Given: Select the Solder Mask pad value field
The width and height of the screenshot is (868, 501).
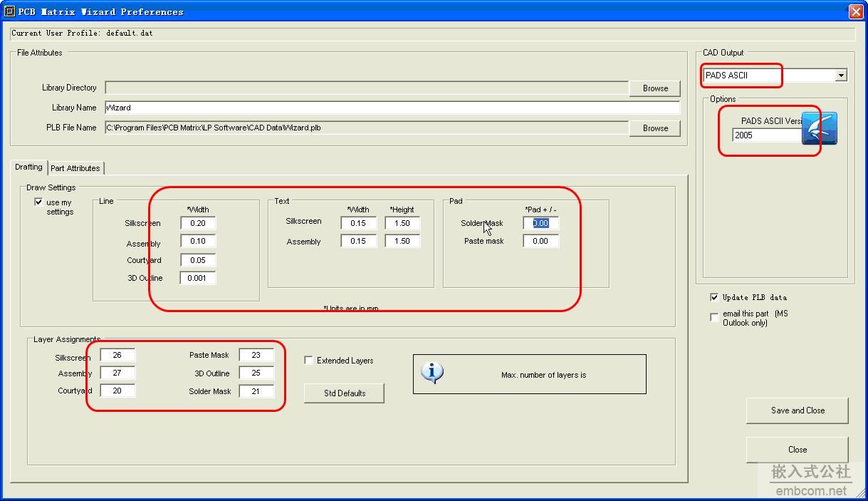Looking at the screenshot, I should click(540, 223).
